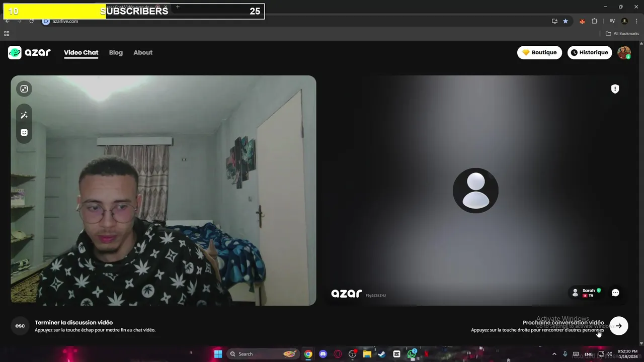Open Chrome from the taskbar
Screen dimensions: 644x362
(x=308, y=354)
